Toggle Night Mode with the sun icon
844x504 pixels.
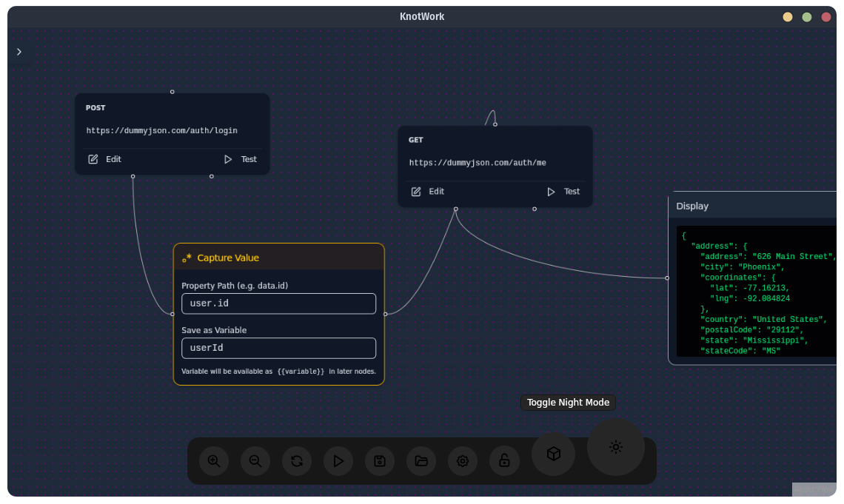[x=615, y=446]
